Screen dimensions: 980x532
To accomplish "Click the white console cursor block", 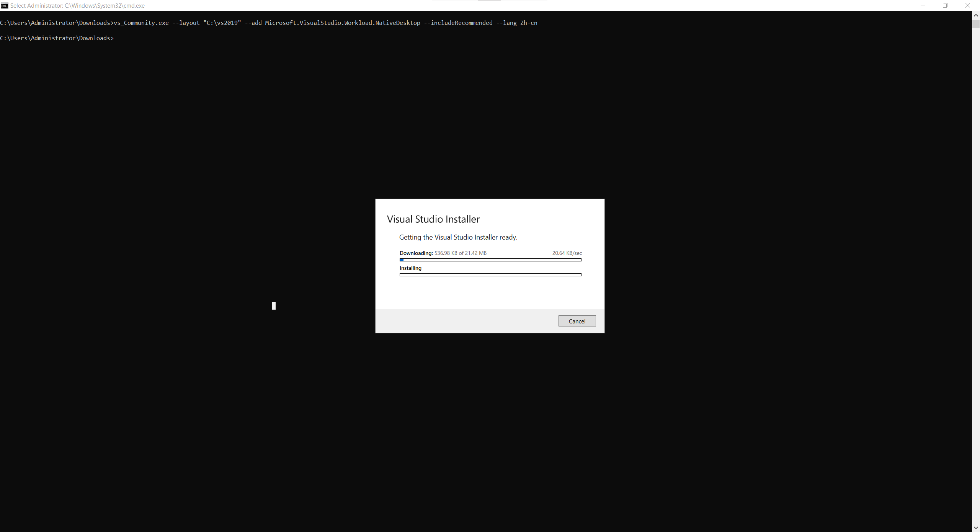I will click(x=274, y=306).
